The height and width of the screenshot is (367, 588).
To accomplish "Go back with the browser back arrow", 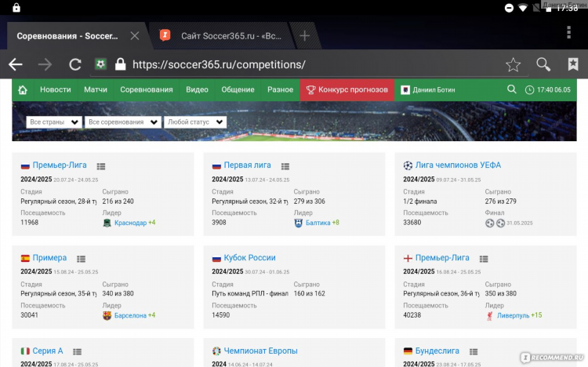I will pyautogui.click(x=16, y=64).
